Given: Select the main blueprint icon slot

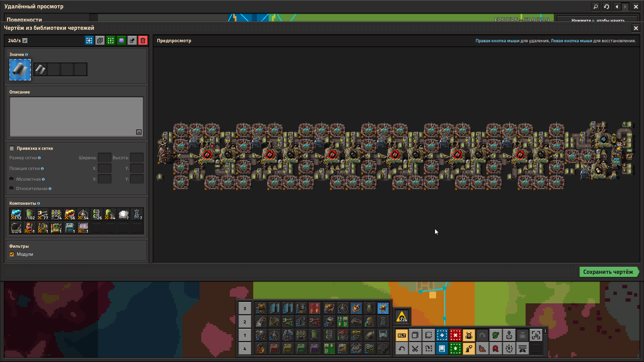Looking at the screenshot, I should pos(20,70).
